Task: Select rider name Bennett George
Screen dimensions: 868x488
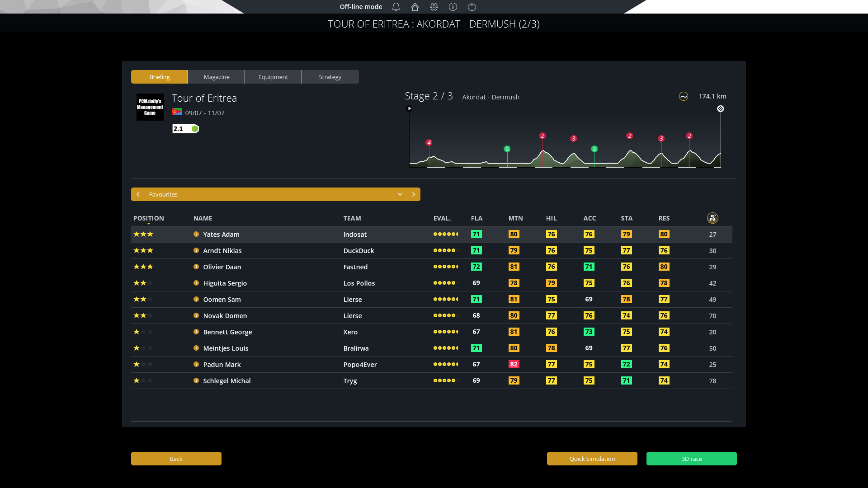Action: [227, 332]
